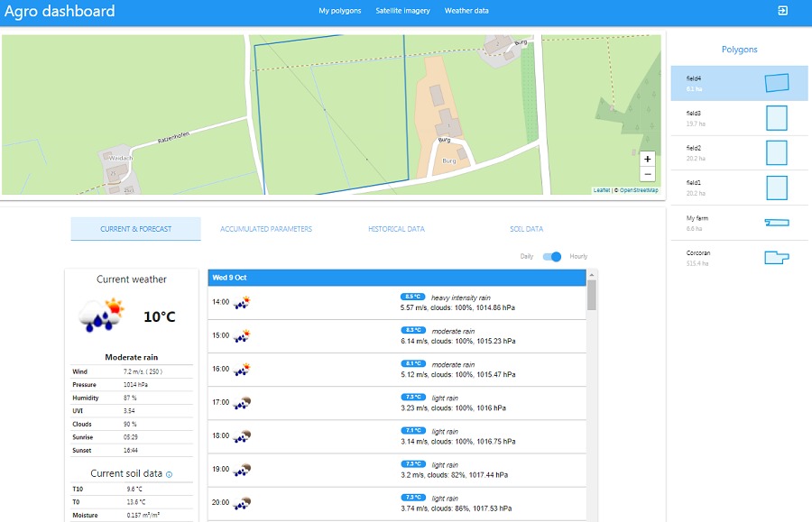The image size is (812, 522).
Task: Zoom in on the map
Action: pos(647,159)
